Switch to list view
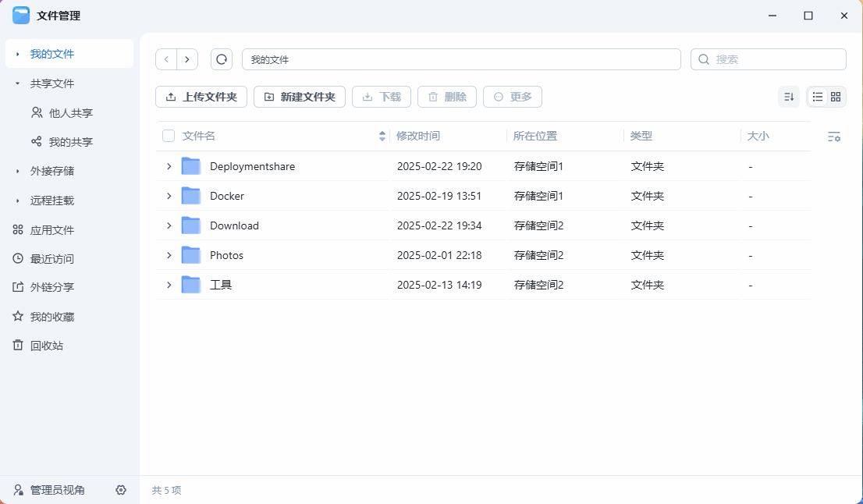Viewport: 863px width, 504px height. click(818, 97)
